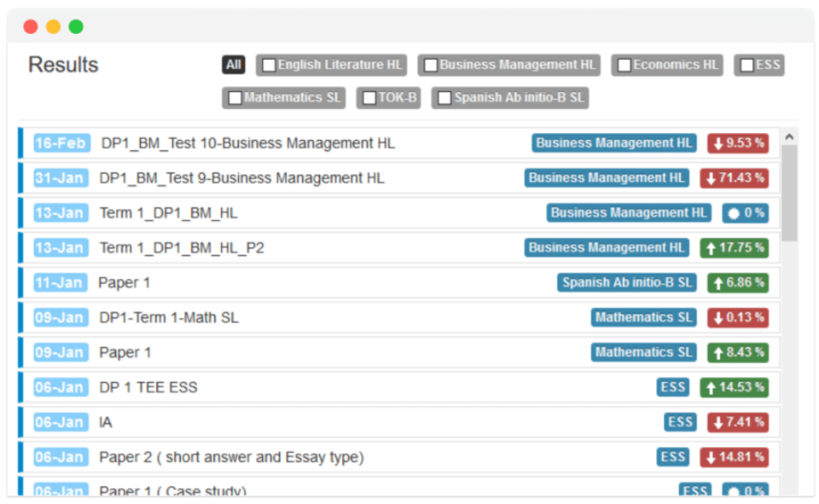The image size is (819, 504).
Task: Click the Spanish Ab initio-B SL subject tag
Action: pyautogui.click(x=627, y=282)
